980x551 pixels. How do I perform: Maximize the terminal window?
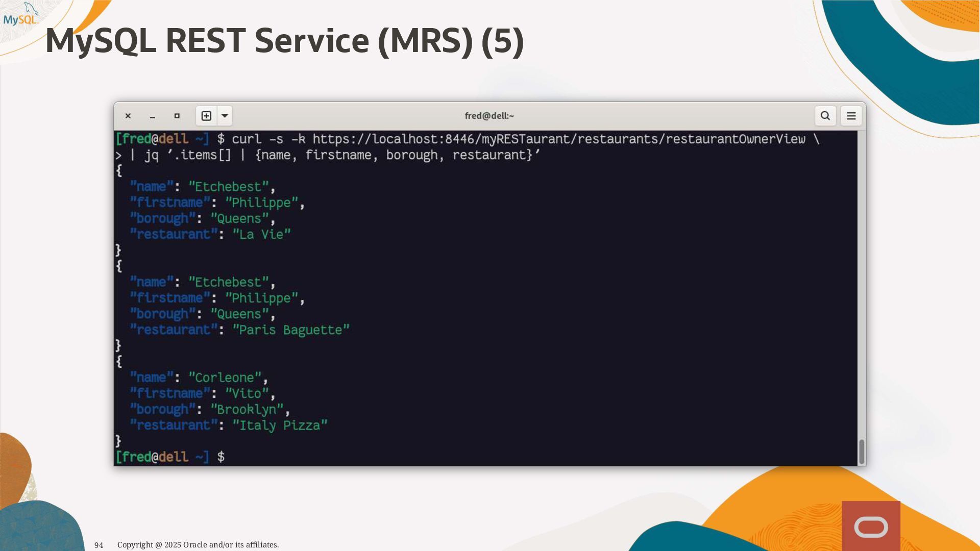coord(177,116)
